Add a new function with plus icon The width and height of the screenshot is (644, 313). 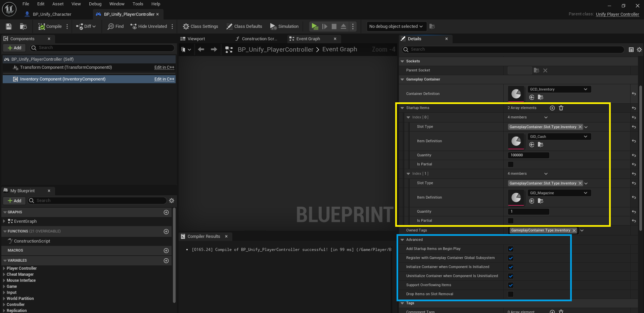166,231
